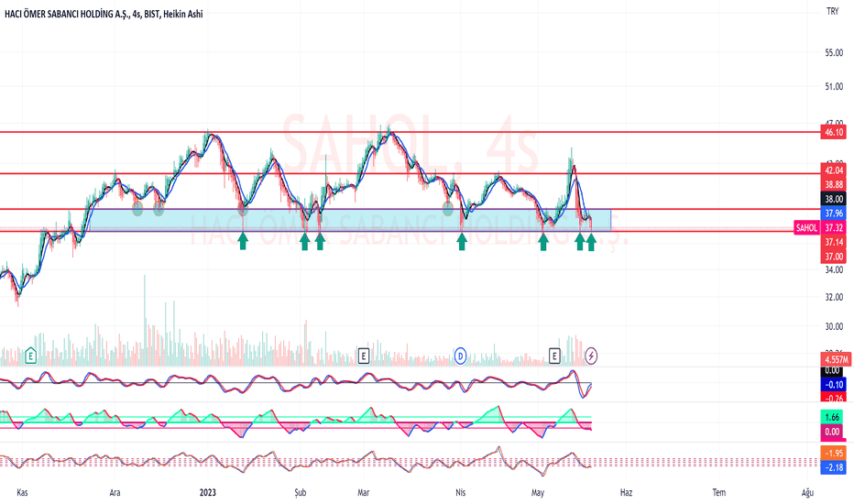Click the 34.00 price scale value

coord(834,269)
